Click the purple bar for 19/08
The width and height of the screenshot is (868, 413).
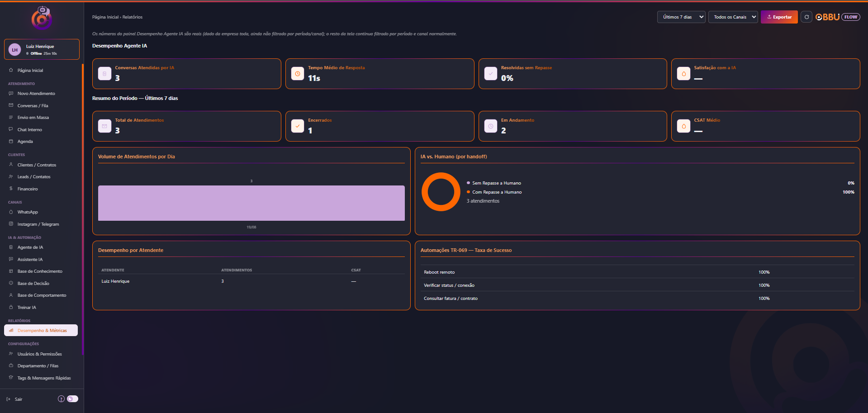[x=251, y=203]
